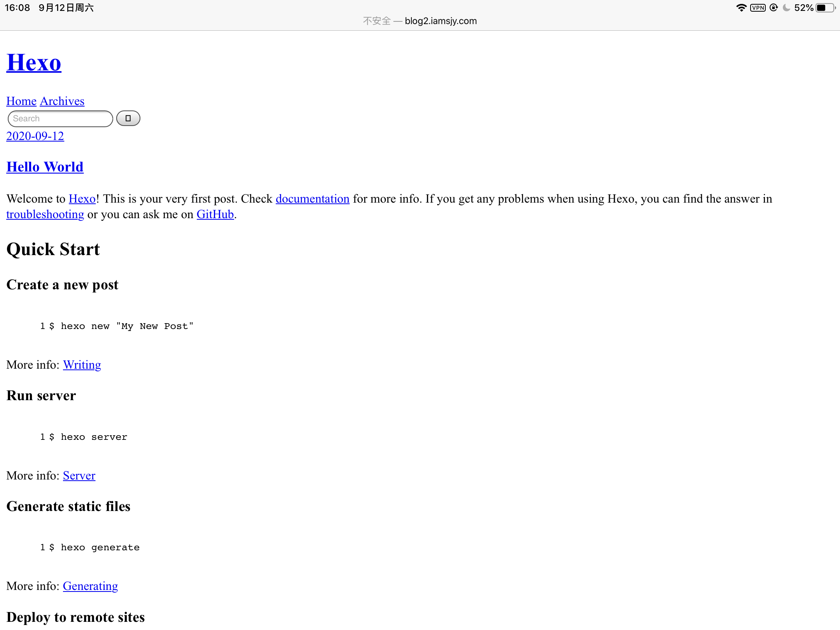Click the Generate static files heading
This screenshot has width=840, height=630.
pos(68,506)
